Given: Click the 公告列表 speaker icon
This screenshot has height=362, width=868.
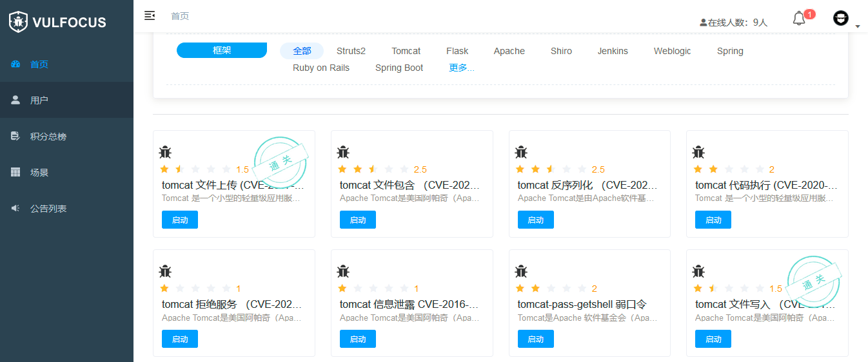Looking at the screenshot, I should click(16, 208).
